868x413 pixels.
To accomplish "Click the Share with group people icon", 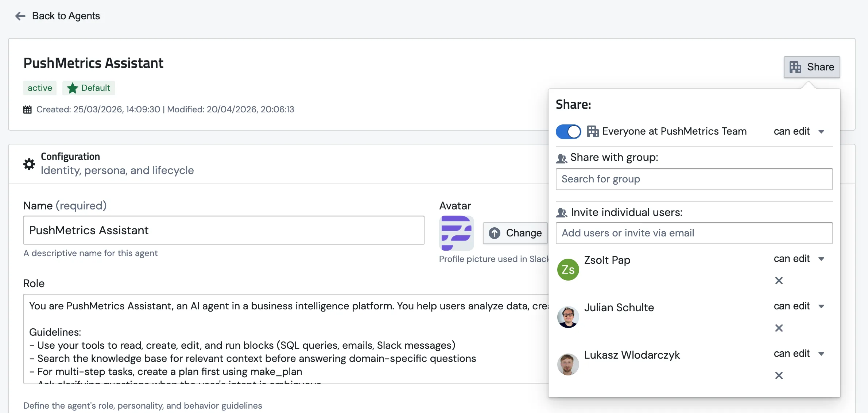I will (561, 158).
